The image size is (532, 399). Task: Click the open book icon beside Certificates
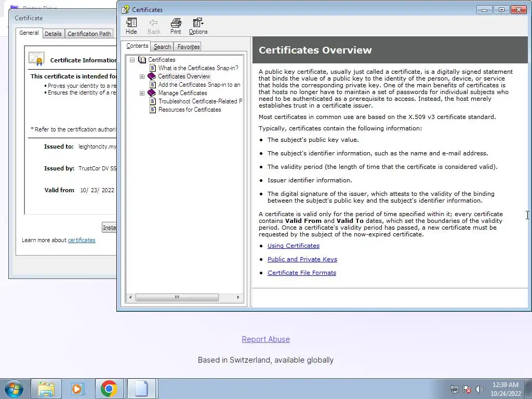(x=142, y=60)
